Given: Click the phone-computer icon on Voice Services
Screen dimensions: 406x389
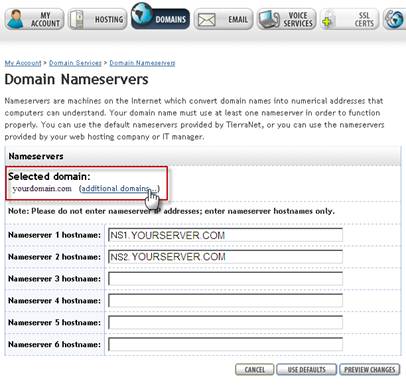Looking at the screenshot, I should click(x=269, y=19).
